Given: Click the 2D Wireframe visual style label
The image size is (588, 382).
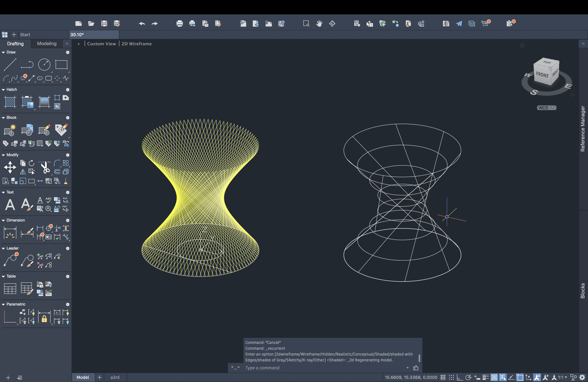Looking at the screenshot, I should point(136,44).
